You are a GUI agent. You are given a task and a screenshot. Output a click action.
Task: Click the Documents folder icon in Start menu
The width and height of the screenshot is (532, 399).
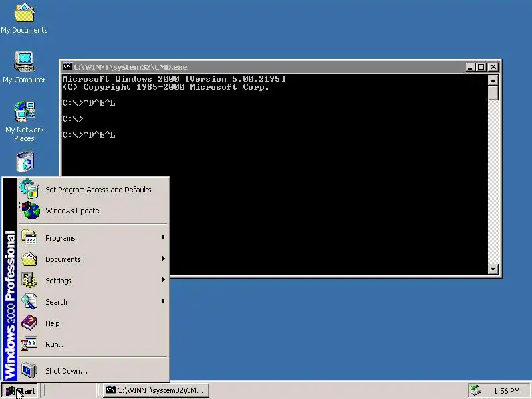[x=29, y=259]
